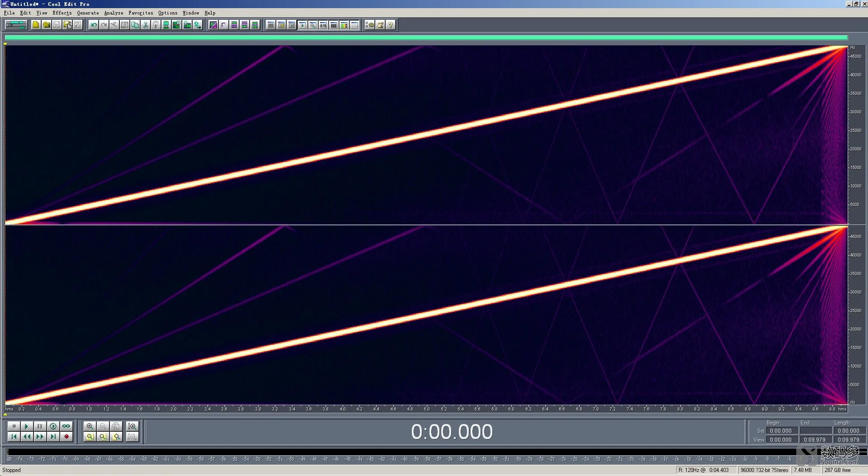
Task: Click the 5.0 mark on time ruler
Action: pyautogui.click(x=426, y=409)
